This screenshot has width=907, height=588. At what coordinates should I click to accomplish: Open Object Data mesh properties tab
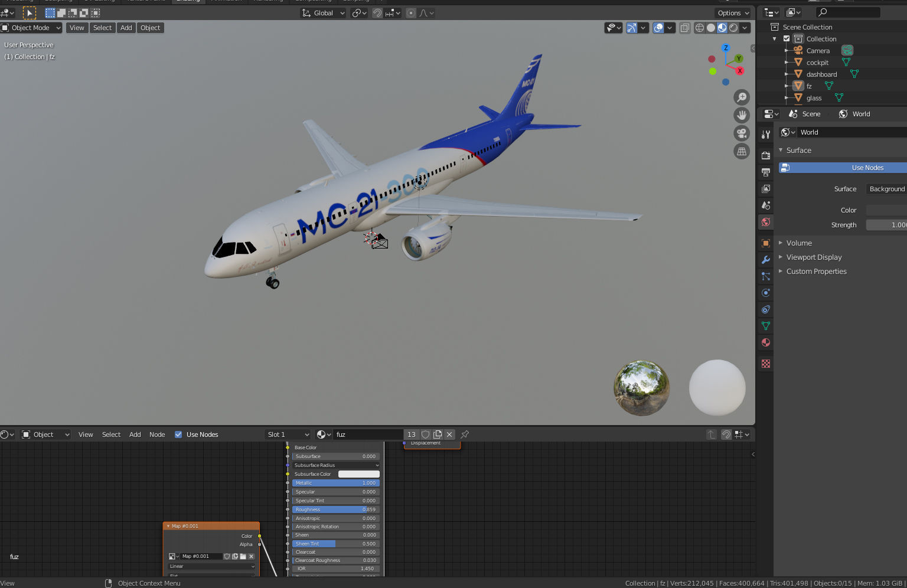[766, 326]
